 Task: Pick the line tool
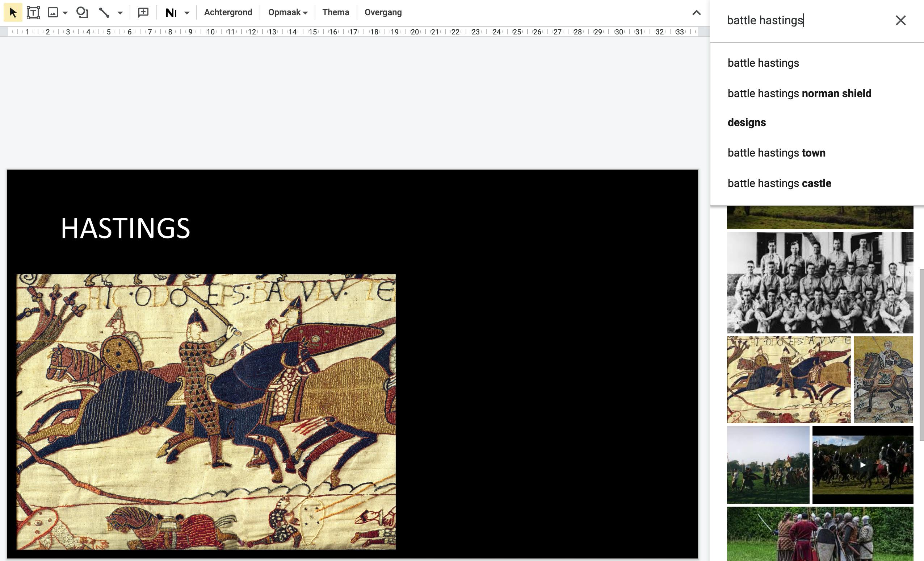tap(104, 12)
